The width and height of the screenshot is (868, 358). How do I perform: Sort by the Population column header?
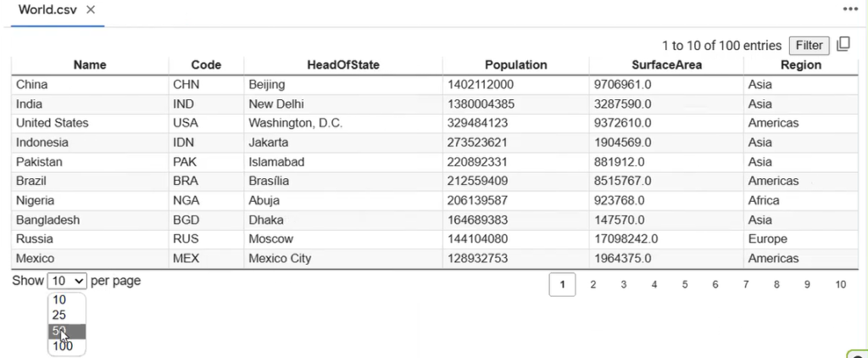[x=516, y=64]
